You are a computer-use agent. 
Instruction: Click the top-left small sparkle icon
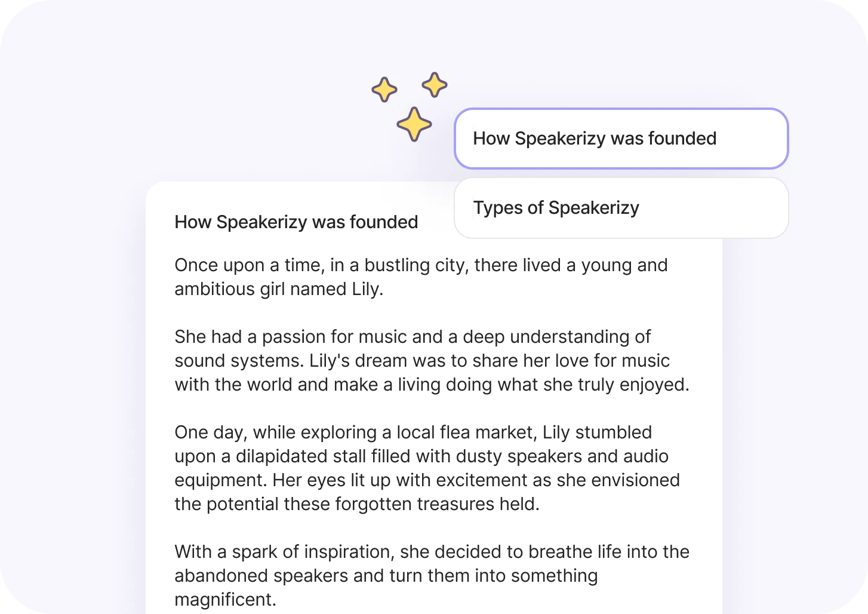pos(384,90)
